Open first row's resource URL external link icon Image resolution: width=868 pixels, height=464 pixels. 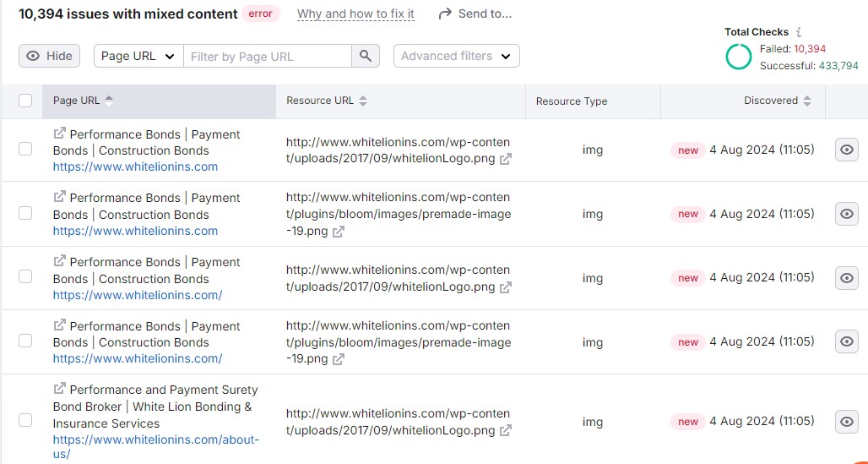tap(505, 159)
